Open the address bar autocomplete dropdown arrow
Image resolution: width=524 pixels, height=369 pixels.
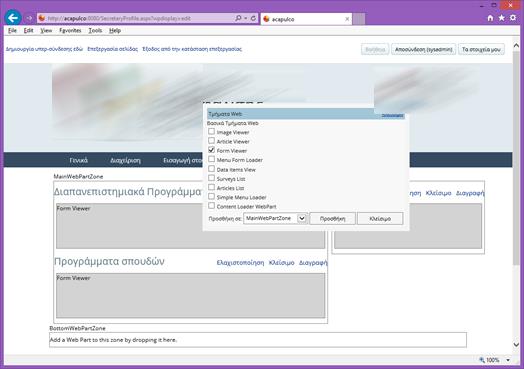pyautogui.click(x=246, y=18)
